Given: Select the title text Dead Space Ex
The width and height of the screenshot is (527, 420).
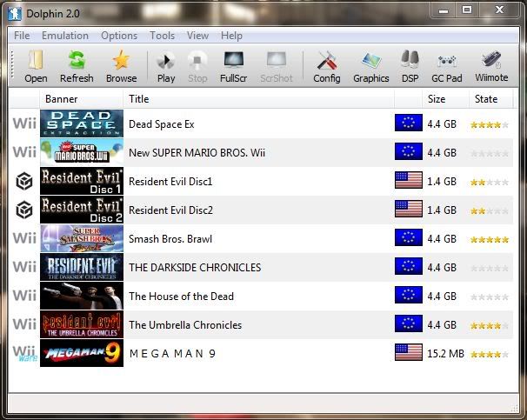Looking at the screenshot, I should tap(162, 124).
